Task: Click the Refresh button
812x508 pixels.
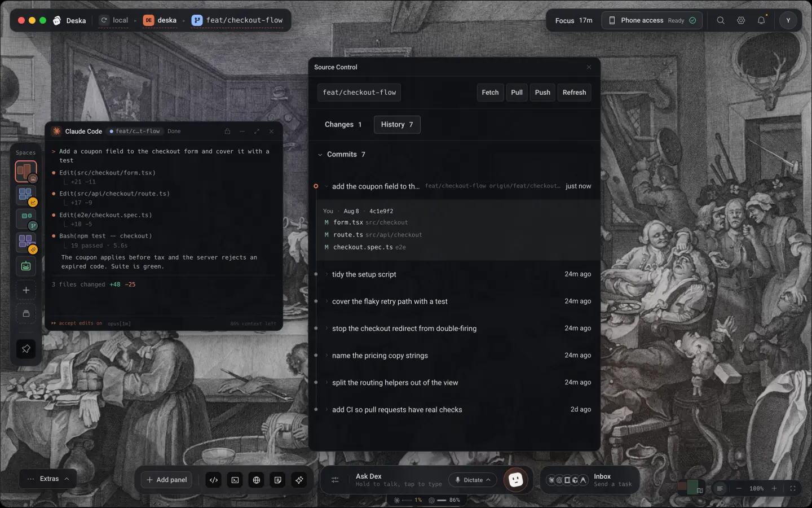Action: [x=574, y=93]
